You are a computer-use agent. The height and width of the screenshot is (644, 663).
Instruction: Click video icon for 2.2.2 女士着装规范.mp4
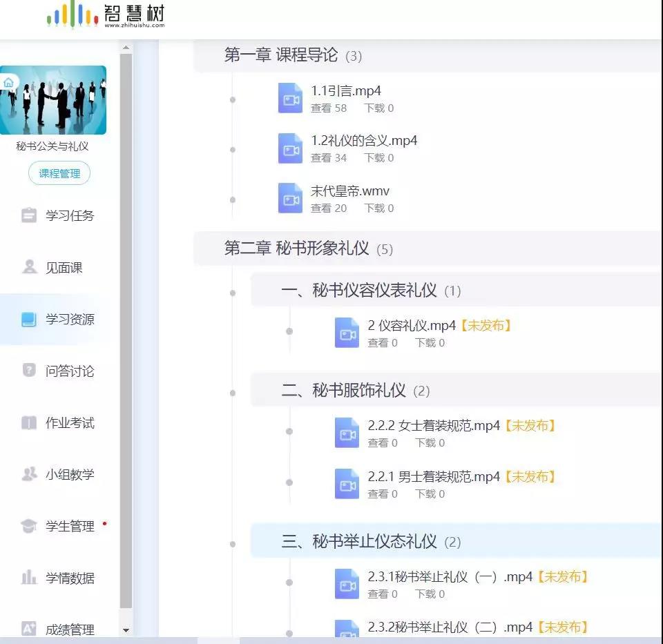point(347,433)
